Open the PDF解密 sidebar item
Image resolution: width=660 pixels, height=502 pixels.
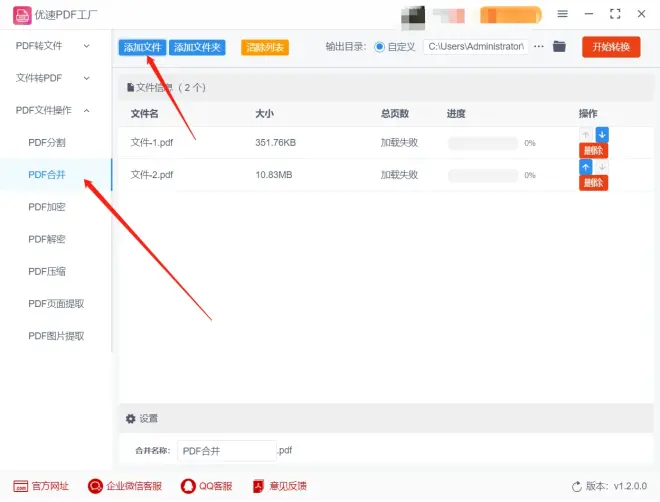click(47, 239)
